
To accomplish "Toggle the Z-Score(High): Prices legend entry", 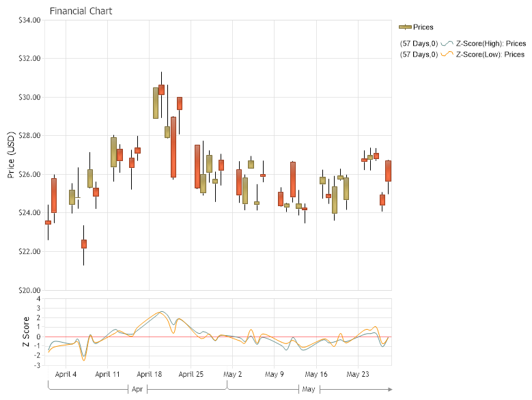I will (490, 44).
